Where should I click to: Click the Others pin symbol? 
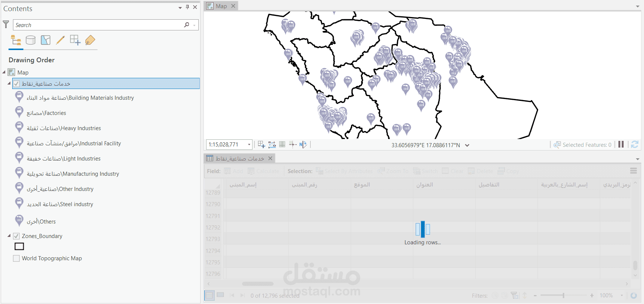(x=19, y=221)
